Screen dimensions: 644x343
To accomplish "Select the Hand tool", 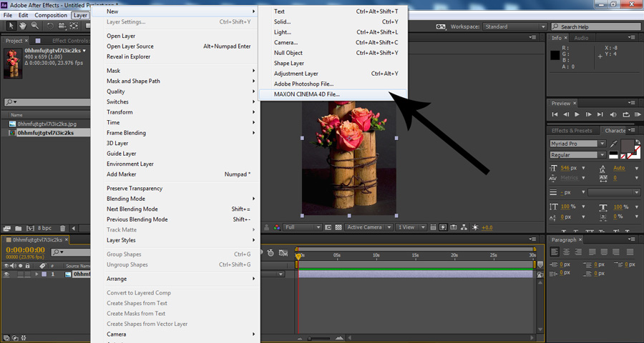I will point(23,26).
